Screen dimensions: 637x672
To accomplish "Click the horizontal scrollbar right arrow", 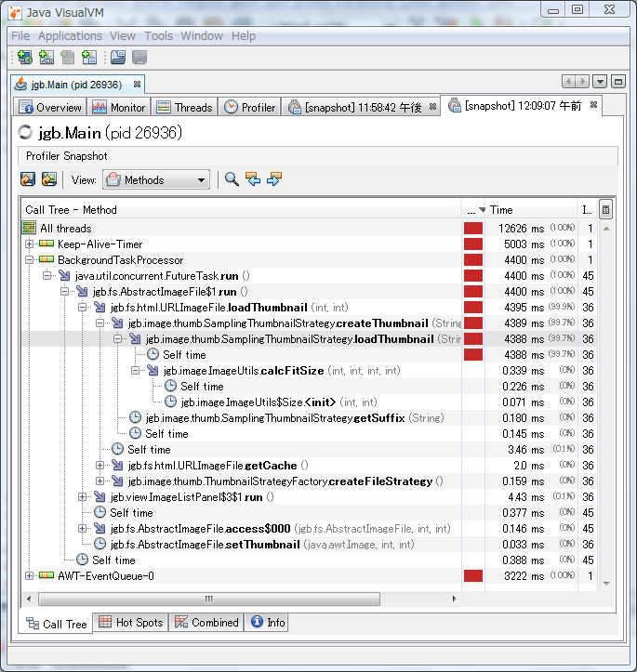I will click(x=454, y=599).
